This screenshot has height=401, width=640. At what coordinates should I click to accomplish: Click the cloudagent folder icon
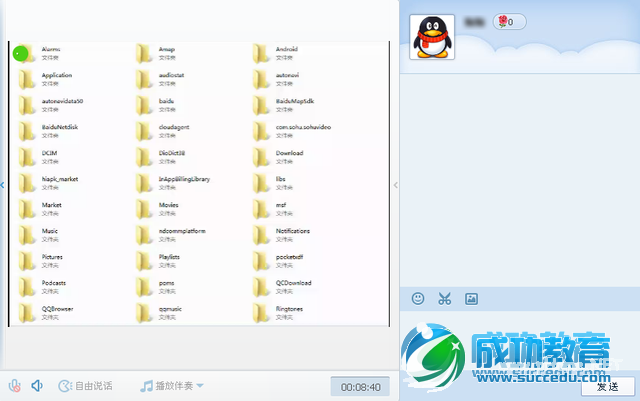pyautogui.click(x=143, y=131)
